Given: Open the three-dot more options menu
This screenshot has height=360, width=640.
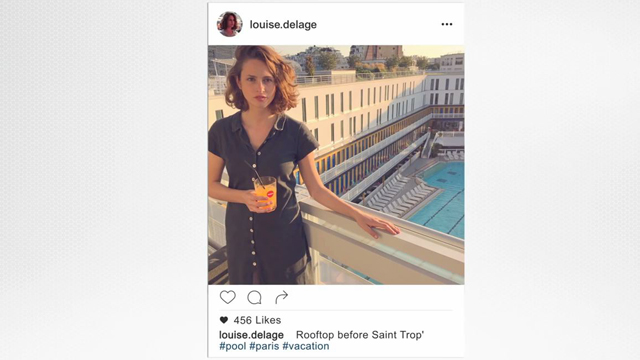Looking at the screenshot, I should pyautogui.click(x=447, y=24).
